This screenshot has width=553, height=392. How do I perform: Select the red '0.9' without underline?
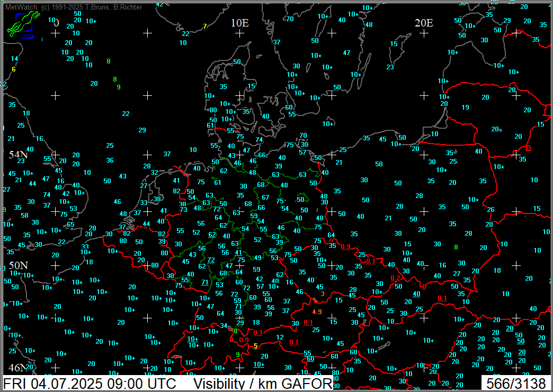coord(244,340)
